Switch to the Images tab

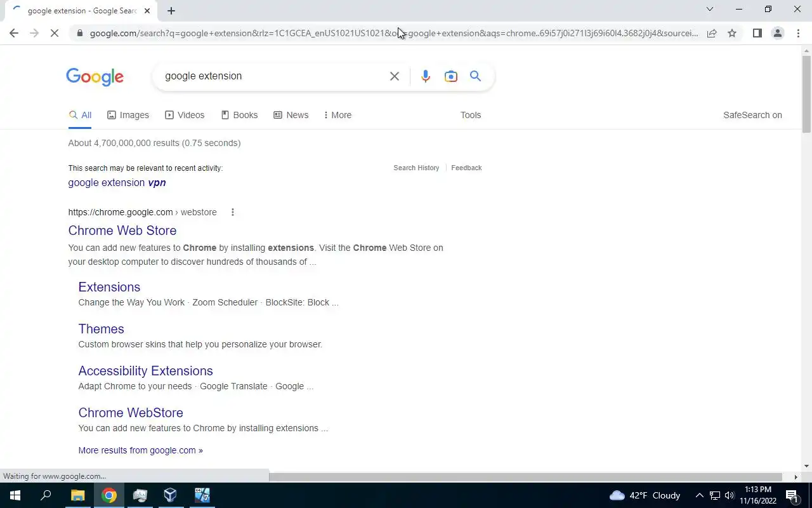click(x=128, y=115)
